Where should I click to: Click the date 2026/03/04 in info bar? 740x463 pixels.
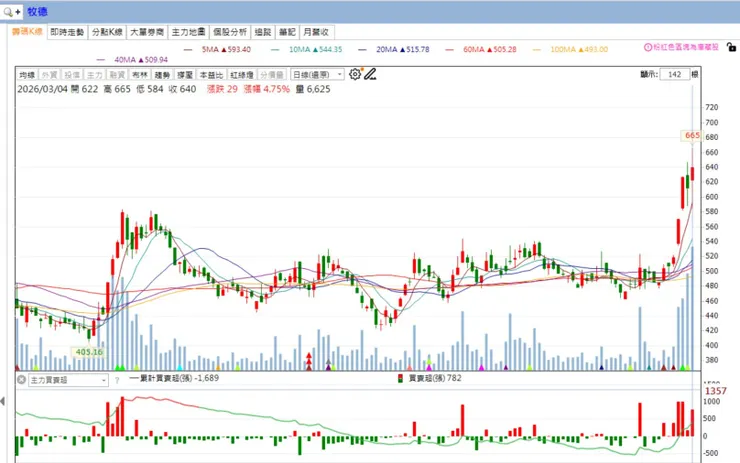[x=42, y=89]
